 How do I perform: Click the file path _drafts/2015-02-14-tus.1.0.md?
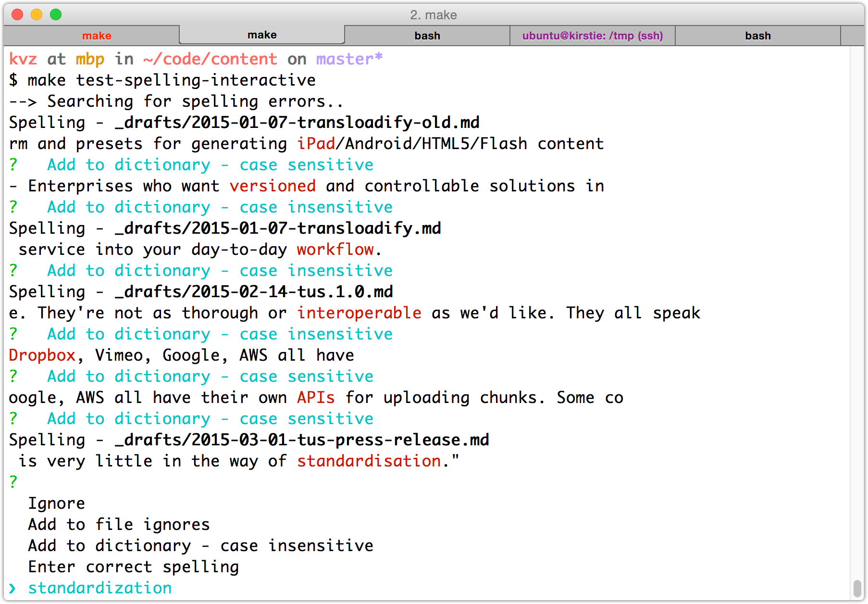coord(253,291)
